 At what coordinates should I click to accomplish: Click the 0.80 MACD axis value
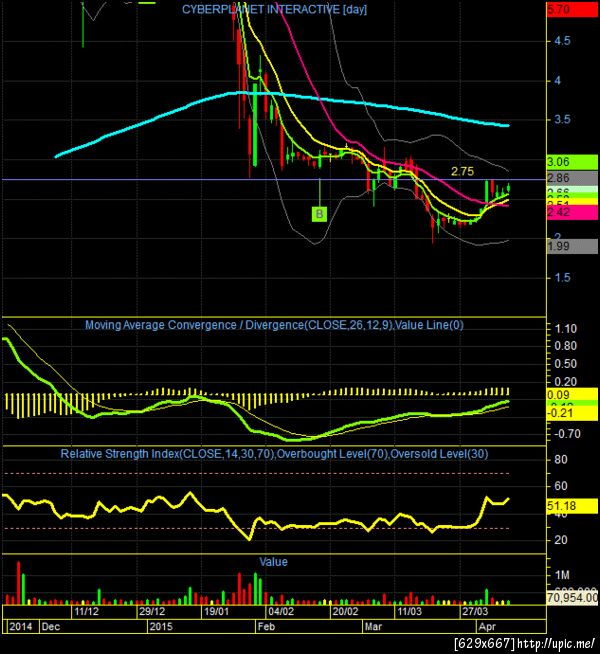tap(565, 346)
